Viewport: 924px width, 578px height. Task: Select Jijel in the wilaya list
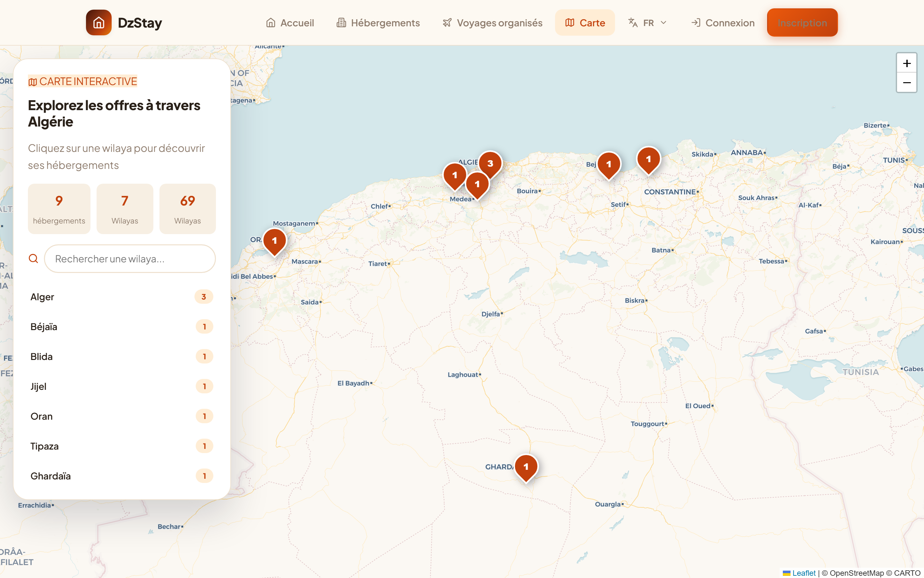pos(122,386)
